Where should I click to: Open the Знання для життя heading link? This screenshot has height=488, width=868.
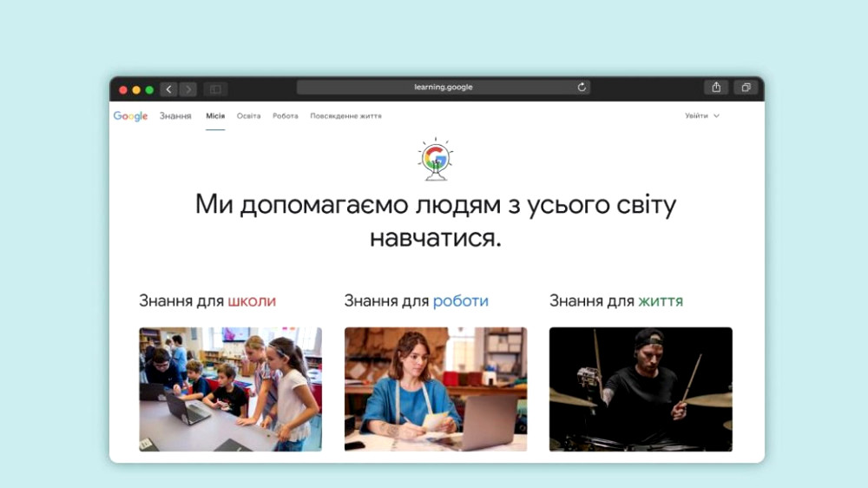point(615,301)
